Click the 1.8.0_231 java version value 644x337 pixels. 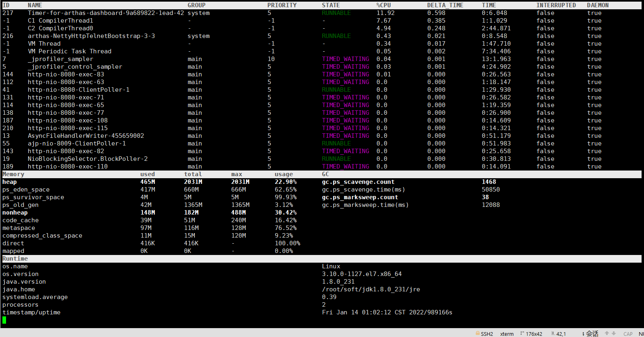click(338, 282)
